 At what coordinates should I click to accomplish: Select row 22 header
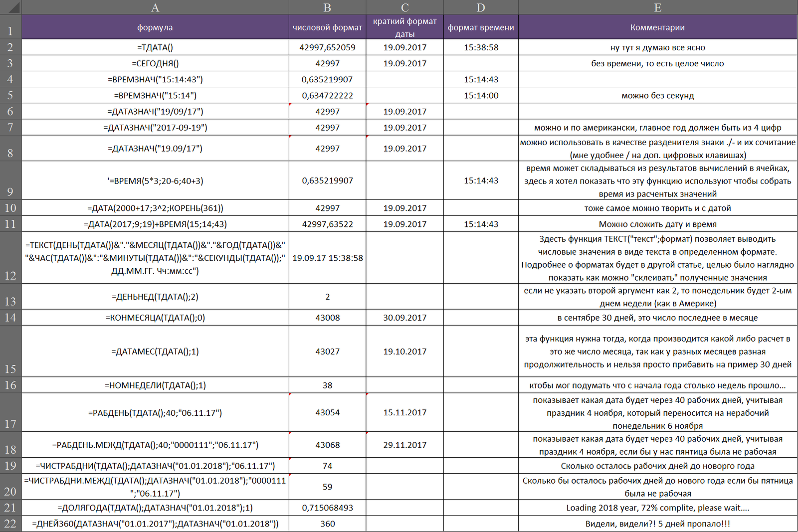click(x=10, y=524)
